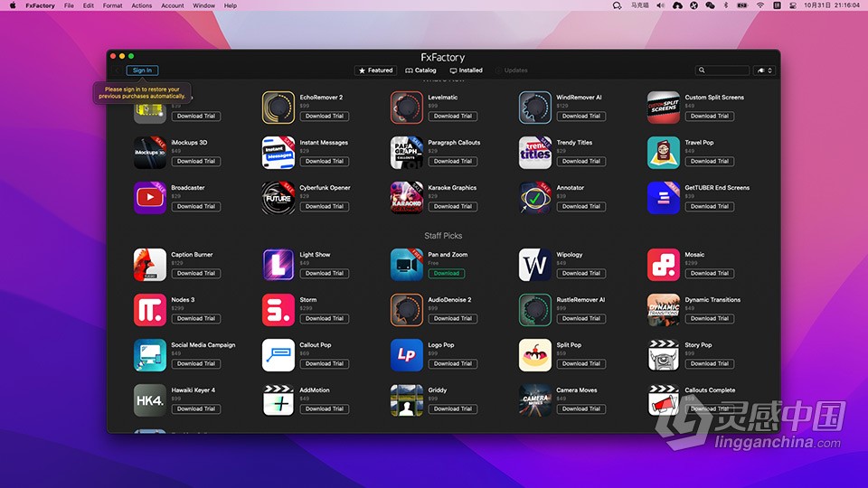The height and width of the screenshot is (488, 868).
Task: Switch to the Installed tab
Action: (467, 70)
